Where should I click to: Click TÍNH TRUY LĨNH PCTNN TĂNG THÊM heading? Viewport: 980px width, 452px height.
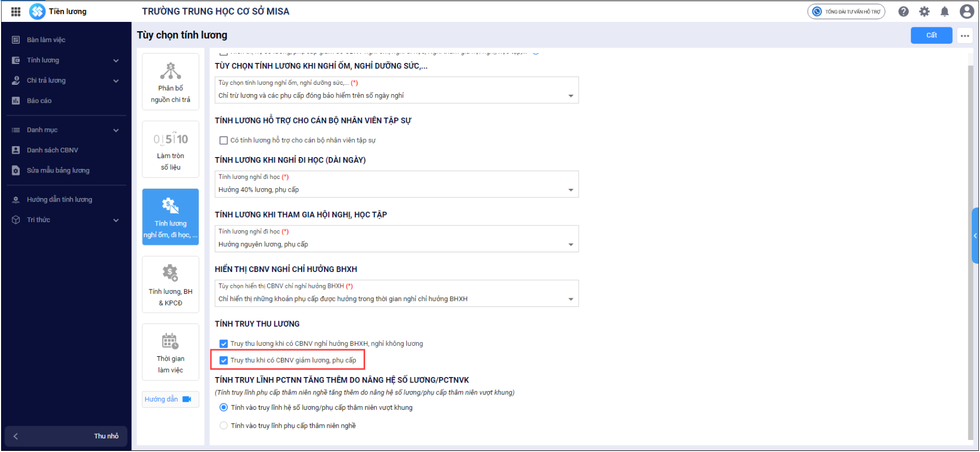pyautogui.click(x=342, y=380)
